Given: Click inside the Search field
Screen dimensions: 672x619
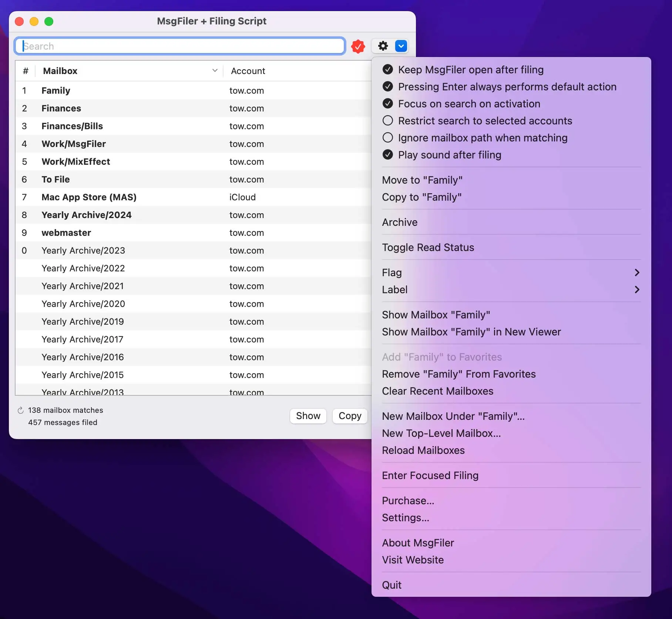Looking at the screenshot, I should click(x=179, y=46).
